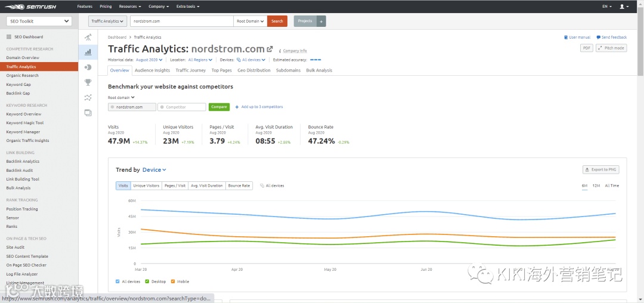Screen dimensions: 644x303
Task: Select the bar chart analytics icon
Action: pyautogui.click(x=88, y=52)
